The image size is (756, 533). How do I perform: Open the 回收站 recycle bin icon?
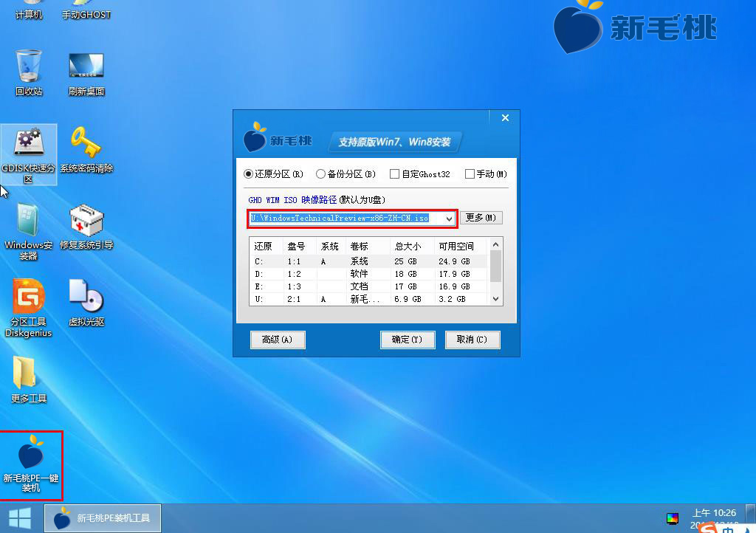[29, 73]
